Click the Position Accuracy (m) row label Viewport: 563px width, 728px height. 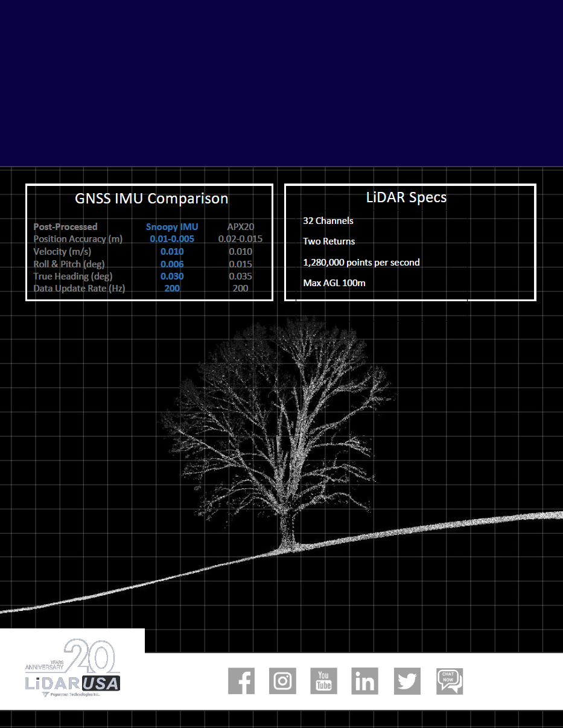[78, 239]
